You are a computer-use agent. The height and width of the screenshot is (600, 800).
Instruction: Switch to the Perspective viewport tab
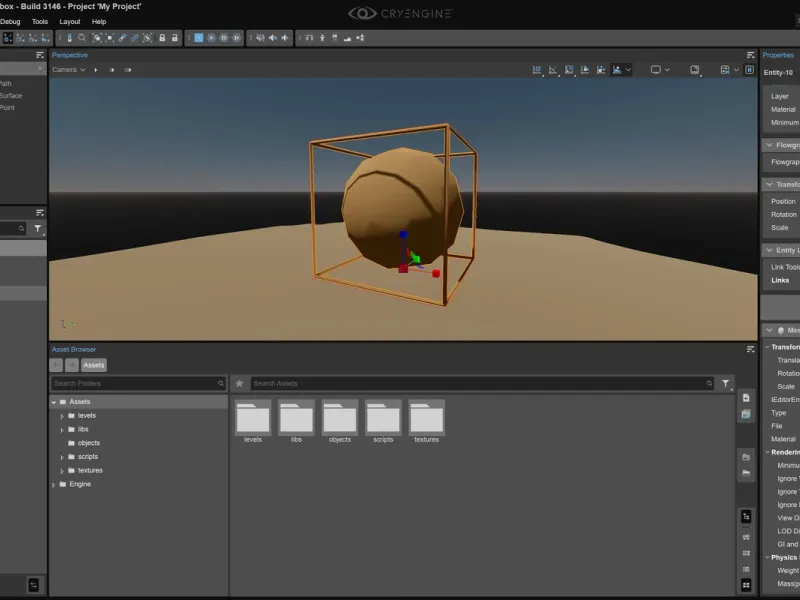point(70,55)
